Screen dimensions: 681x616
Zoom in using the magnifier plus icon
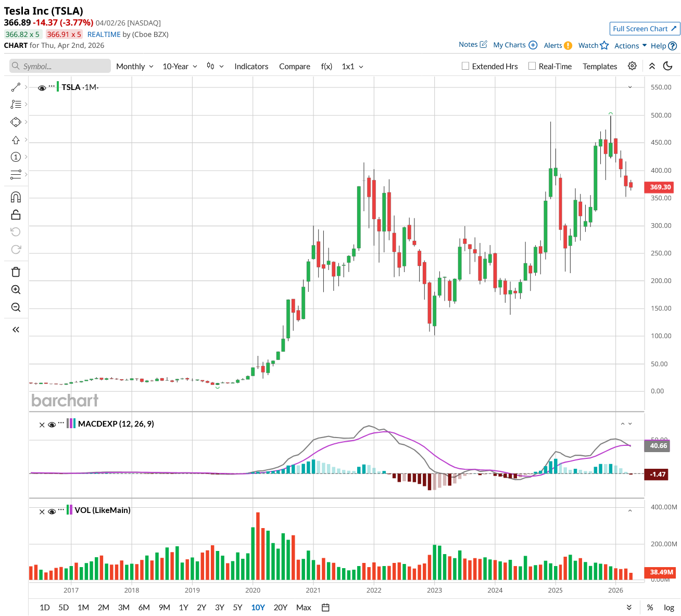click(x=16, y=290)
